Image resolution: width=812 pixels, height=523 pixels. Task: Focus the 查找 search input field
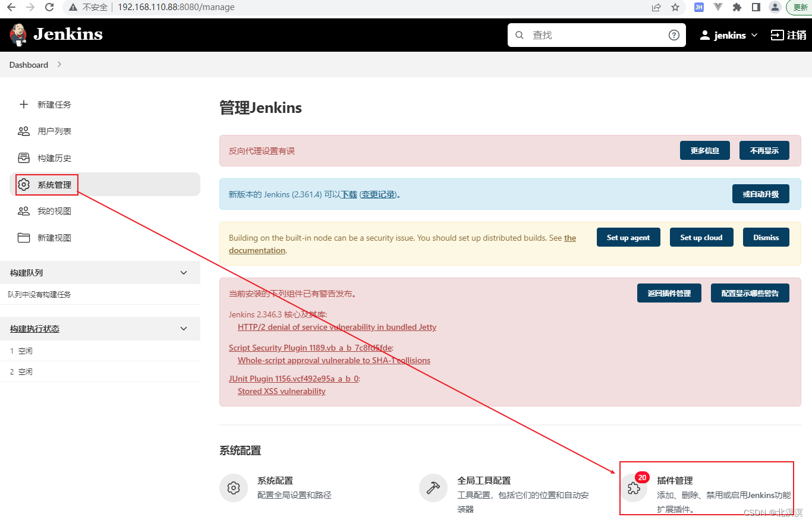point(596,35)
